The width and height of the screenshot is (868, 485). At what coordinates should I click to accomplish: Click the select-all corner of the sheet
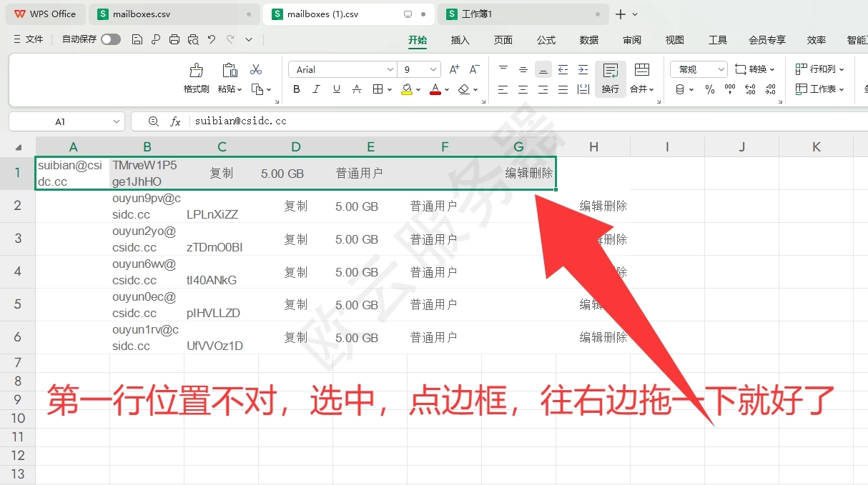18,147
